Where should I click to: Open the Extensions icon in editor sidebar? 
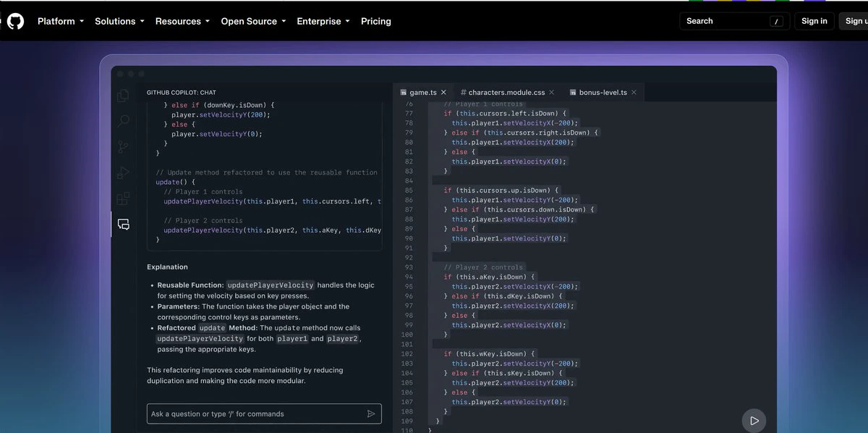click(124, 198)
